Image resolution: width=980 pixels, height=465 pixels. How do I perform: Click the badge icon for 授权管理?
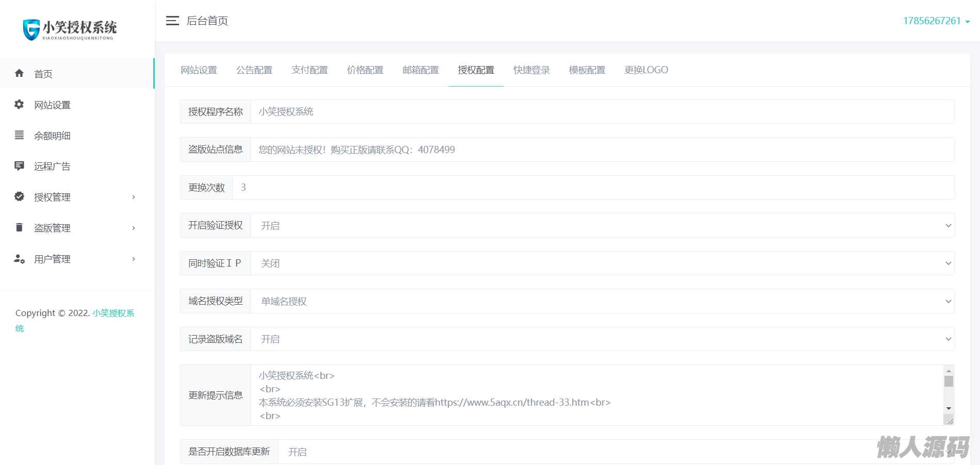click(x=19, y=196)
